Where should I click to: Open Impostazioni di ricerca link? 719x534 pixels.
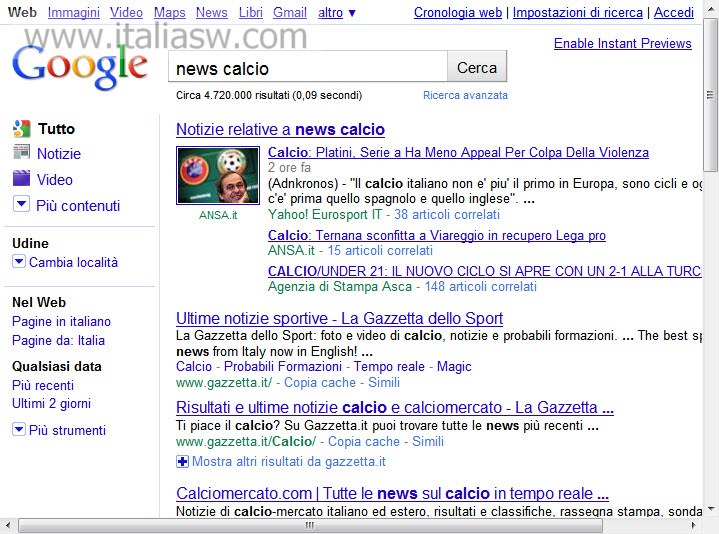coord(577,12)
